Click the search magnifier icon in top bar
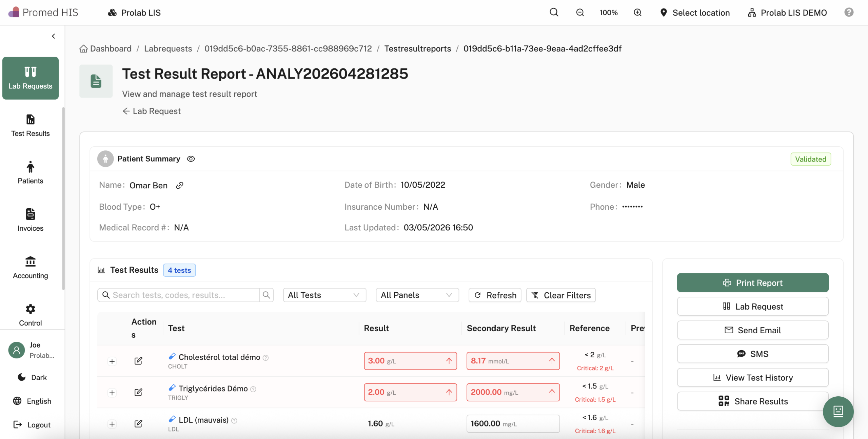The height and width of the screenshot is (439, 868). point(554,13)
